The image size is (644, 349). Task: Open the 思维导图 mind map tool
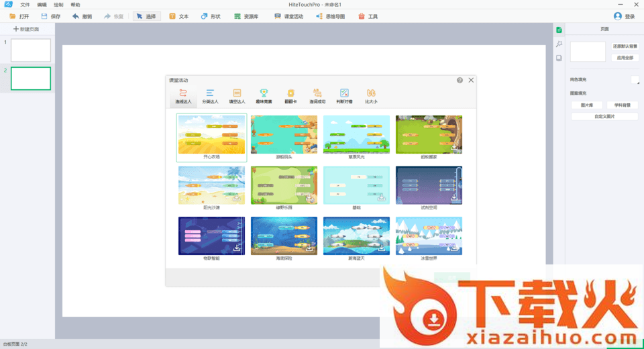coord(330,16)
